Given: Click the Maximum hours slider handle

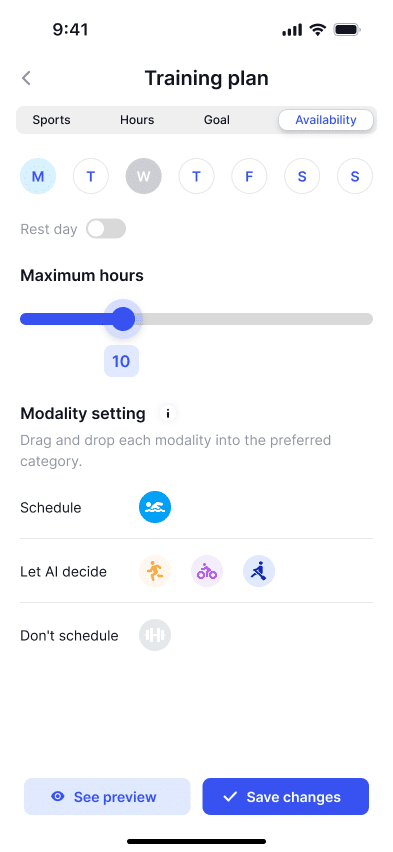Looking at the screenshot, I should [123, 319].
